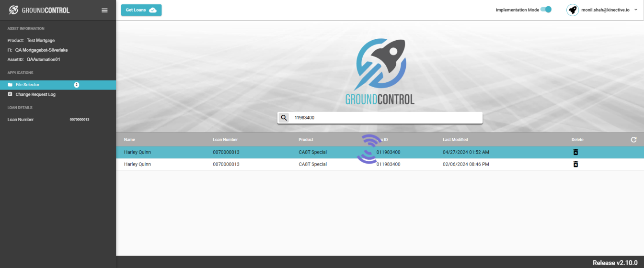Toggle Implementation Mode switch
Viewport: 644px width, 268px height.
[x=546, y=10]
